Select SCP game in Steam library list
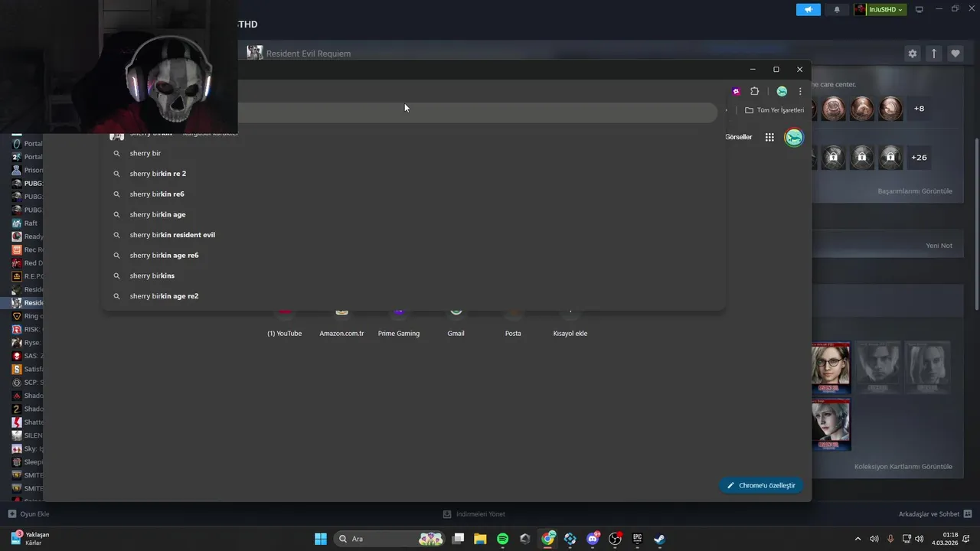 tap(26, 383)
